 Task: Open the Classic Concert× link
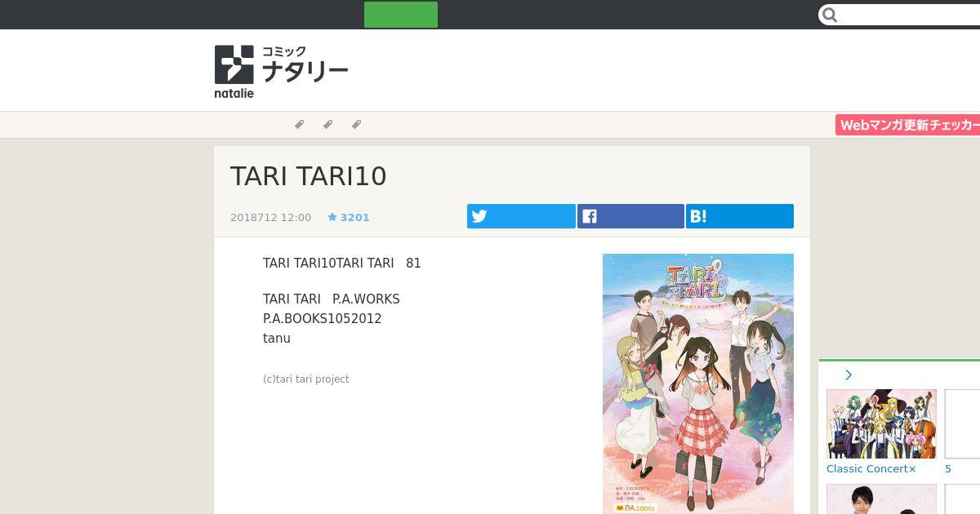(x=871, y=468)
